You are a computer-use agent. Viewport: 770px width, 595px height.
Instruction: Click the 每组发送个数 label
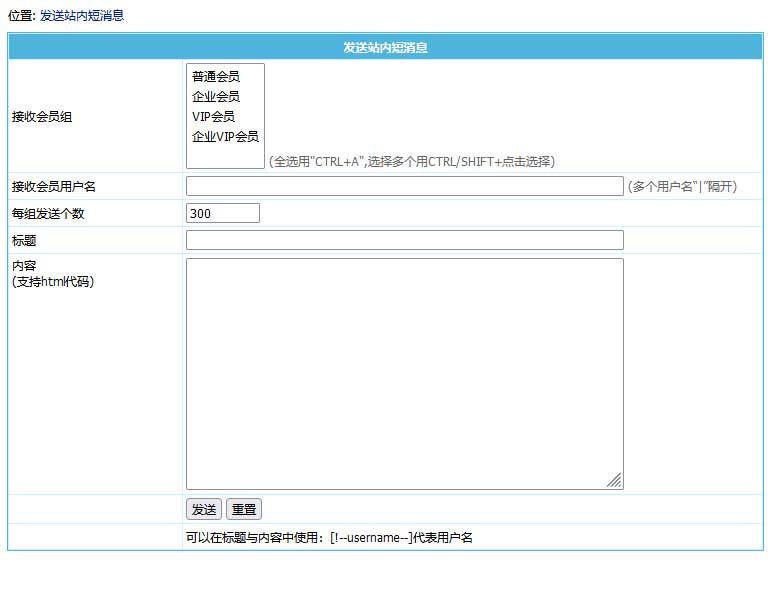pos(47,213)
